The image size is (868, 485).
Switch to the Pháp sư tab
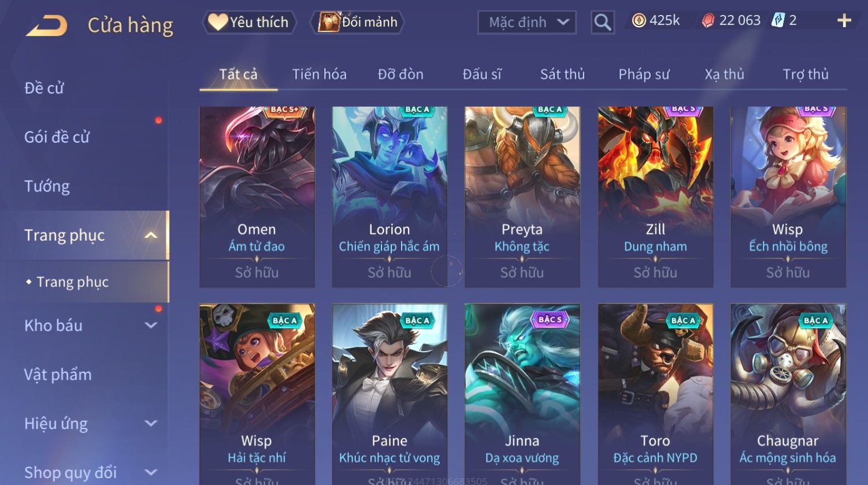pos(644,74)
